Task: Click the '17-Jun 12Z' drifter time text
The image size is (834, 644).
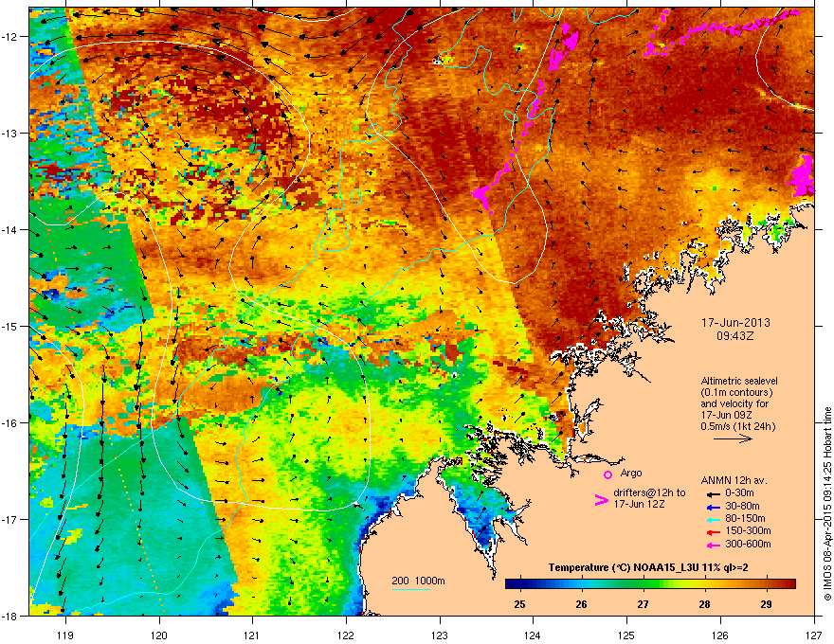Action: point(638,504)
